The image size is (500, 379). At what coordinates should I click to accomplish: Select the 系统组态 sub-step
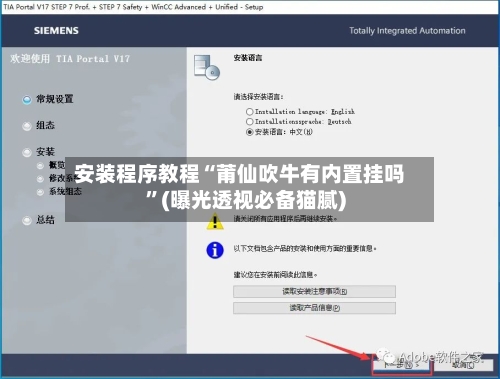pyautogui.click(x=65, y=191)
